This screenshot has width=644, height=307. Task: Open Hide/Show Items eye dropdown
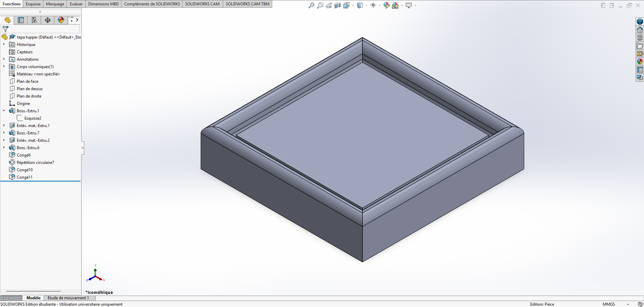[x=380, y=5]
